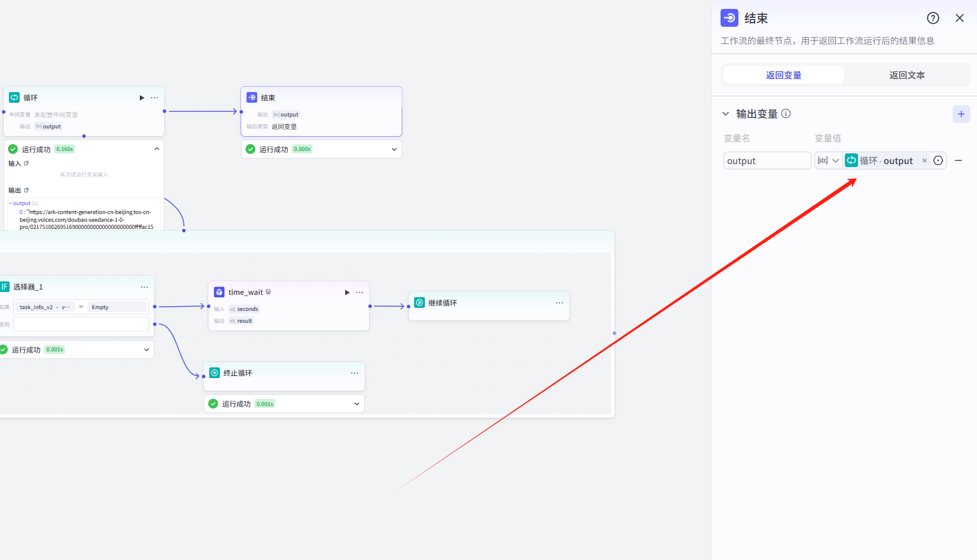Screen dimensions: 977x560
Task: Run the time_wait node test
Action: [347, 292]
